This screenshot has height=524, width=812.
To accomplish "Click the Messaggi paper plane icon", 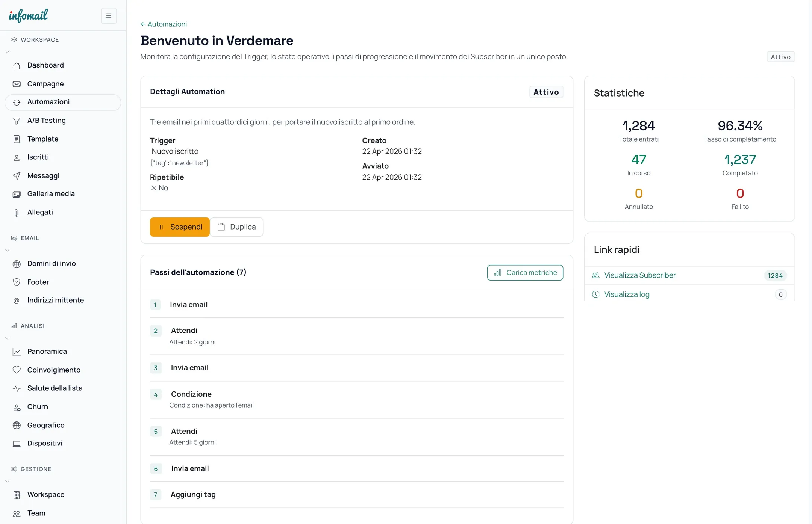I will 17,176.
